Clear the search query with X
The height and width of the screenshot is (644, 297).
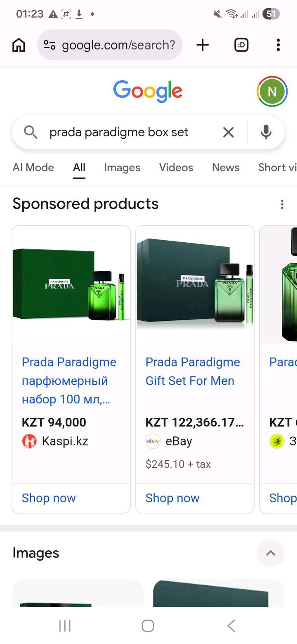tap(229, 132)
